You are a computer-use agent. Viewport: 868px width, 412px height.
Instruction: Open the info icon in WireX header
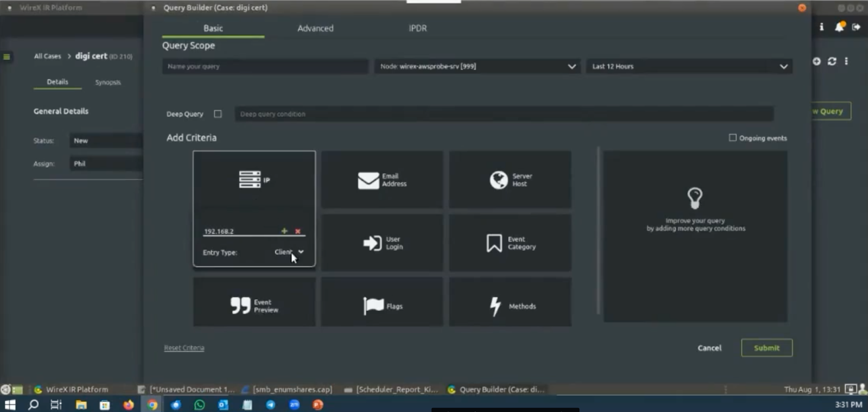821,27
